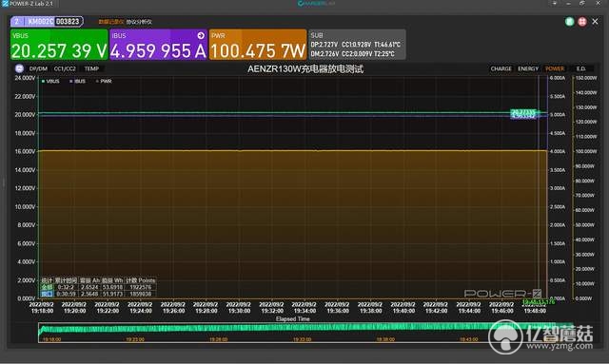
Task: Toggle the TEMP curve display
Action: coord(91,68)
